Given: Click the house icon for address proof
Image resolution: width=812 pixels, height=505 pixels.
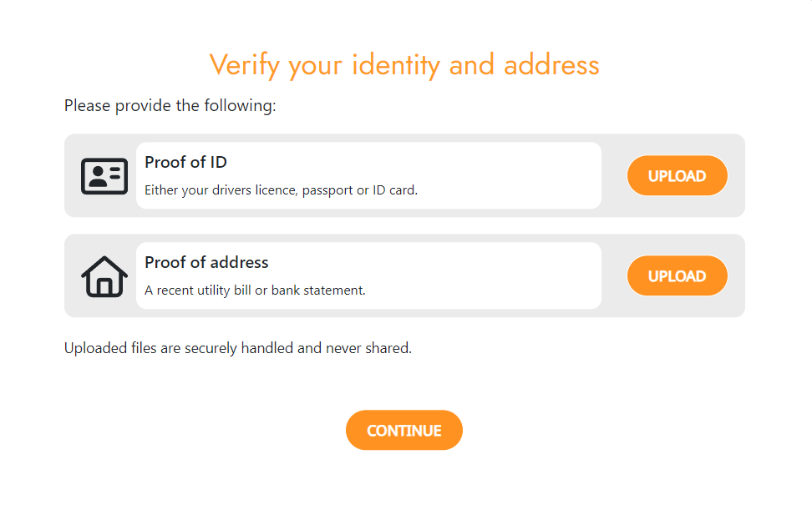Looking at the screenshot, I should pos(104,276).
